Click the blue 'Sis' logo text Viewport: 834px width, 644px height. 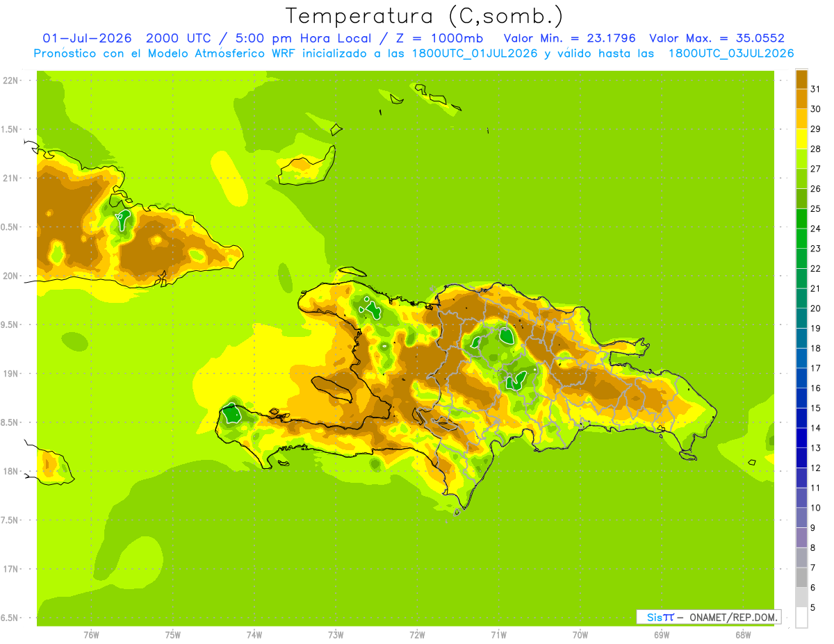(654, 617)
